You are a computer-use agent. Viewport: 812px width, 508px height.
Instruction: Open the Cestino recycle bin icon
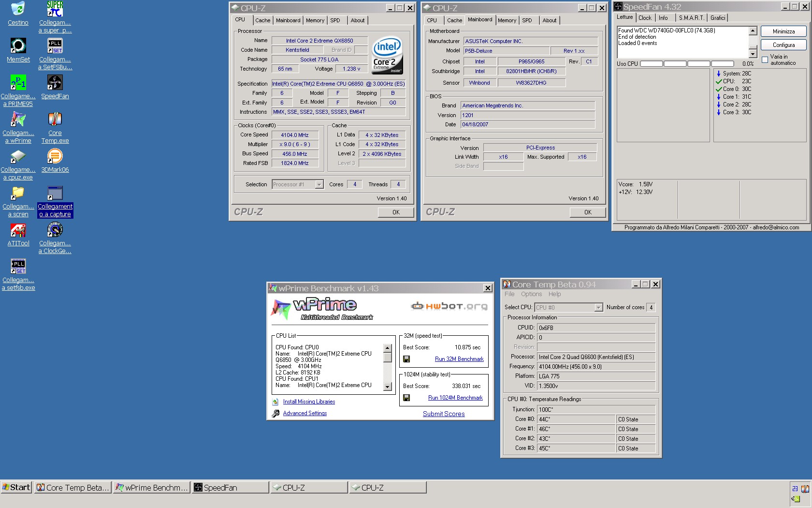pos(18,9)
